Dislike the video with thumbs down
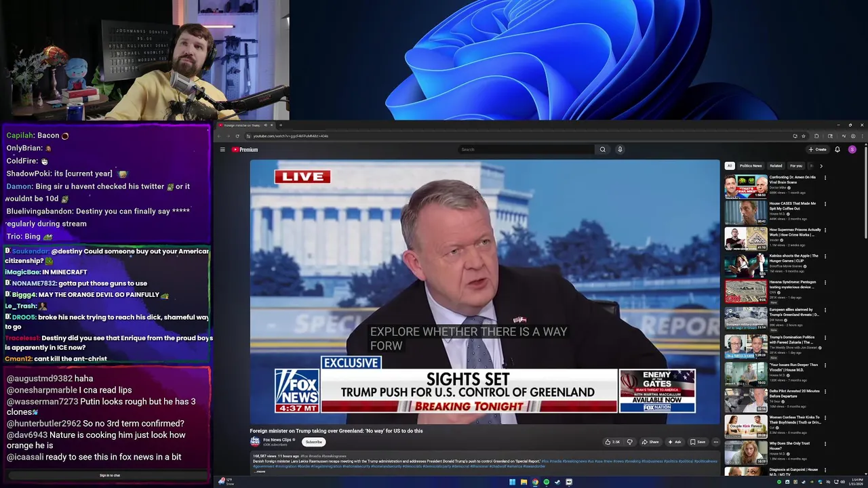 click(x=629, y=442)
